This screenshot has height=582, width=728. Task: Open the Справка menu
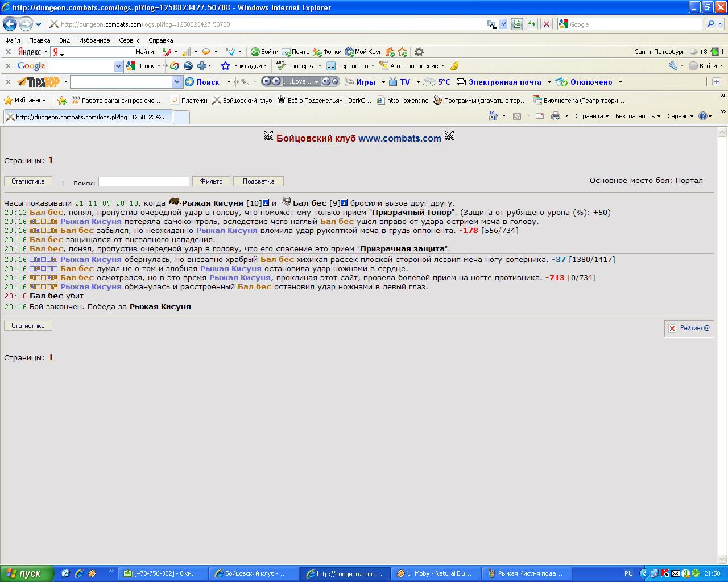(x=160, y=40)
